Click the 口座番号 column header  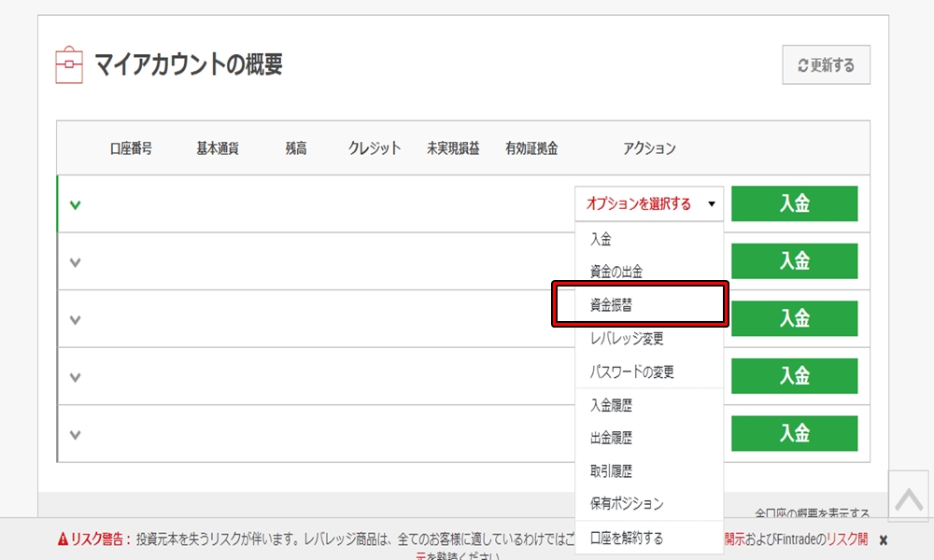click(133, 147)
